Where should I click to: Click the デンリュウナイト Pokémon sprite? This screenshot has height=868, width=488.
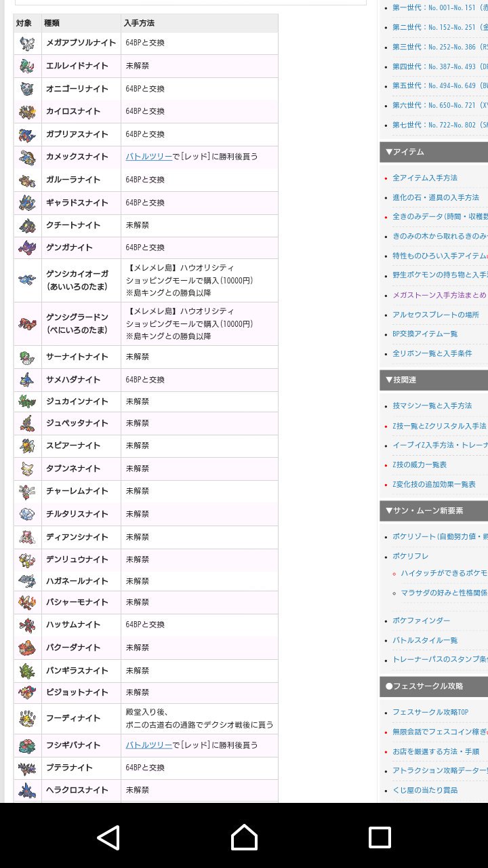27,559
